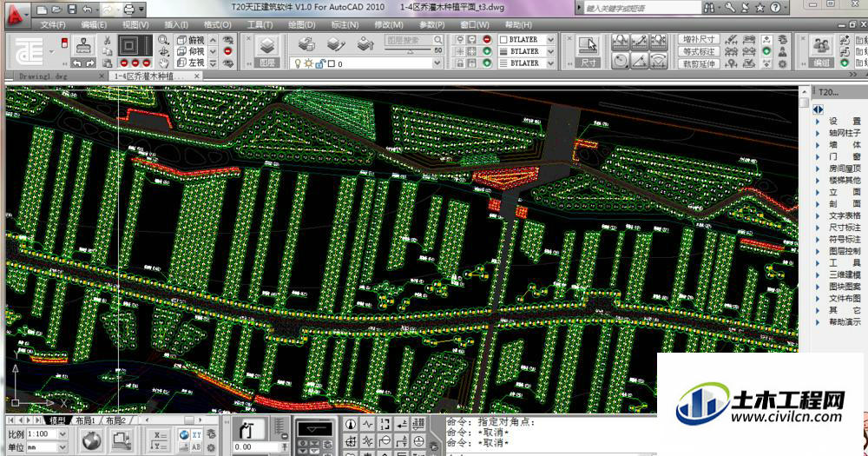
Task: Click the scissors cut icon
Action: point(107,40)
